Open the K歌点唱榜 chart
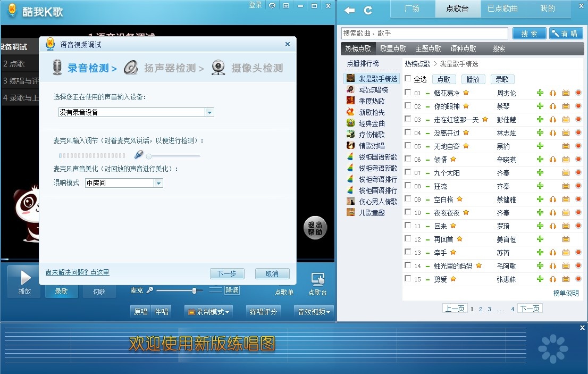 point(373,90)
